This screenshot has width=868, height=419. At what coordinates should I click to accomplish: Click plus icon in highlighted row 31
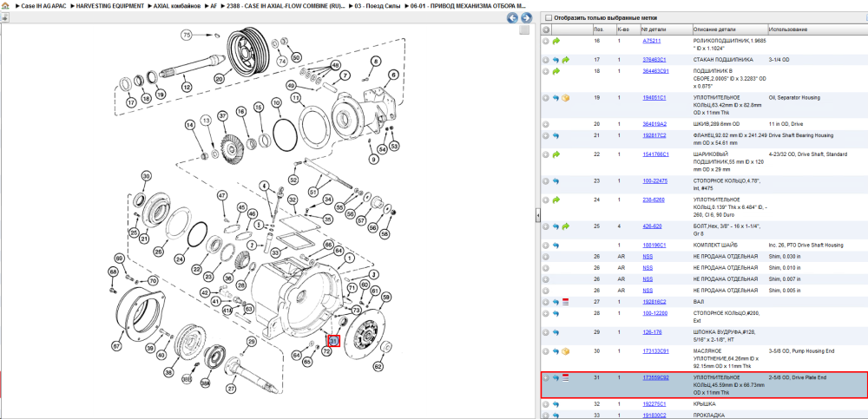[546, 378]
